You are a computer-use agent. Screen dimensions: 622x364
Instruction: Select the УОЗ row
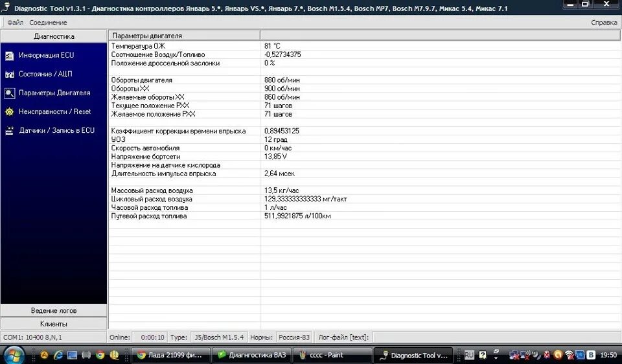(x=364, y=139)
